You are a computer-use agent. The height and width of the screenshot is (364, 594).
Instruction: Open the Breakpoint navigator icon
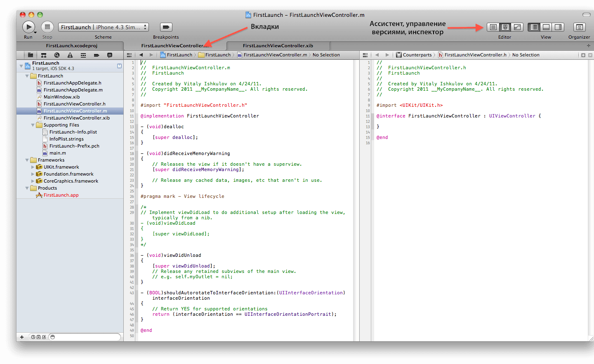[97, 55]
